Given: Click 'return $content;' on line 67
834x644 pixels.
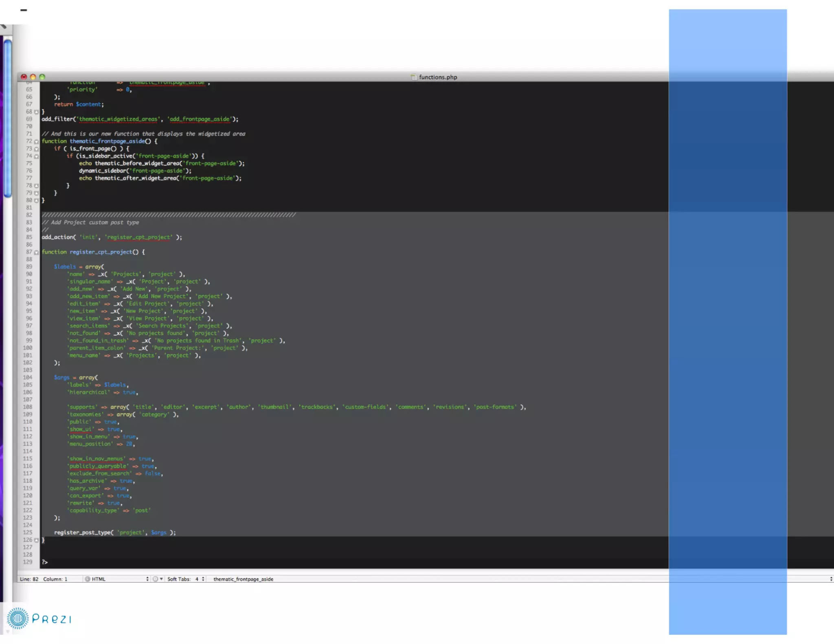Looking at the screenshot, I should [x=79, y=105].
